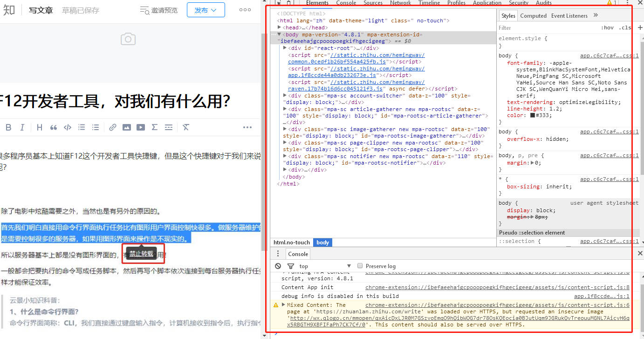Screen dimensions: 644x339
Task: Enable the Preserve log checkbox
Action: [x=360, y=265]
